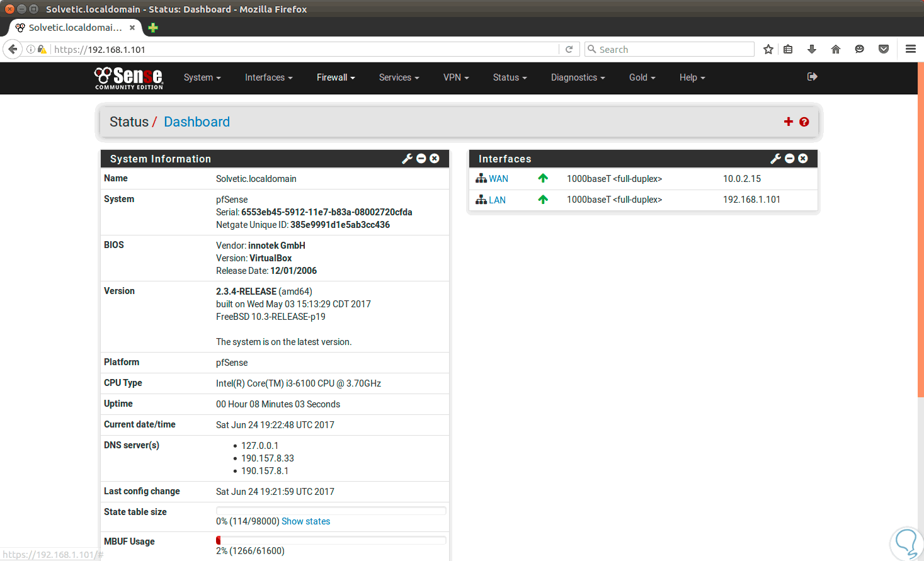
Task: Click DNS server 127.0.0.1
Action: tap(260, 446)
